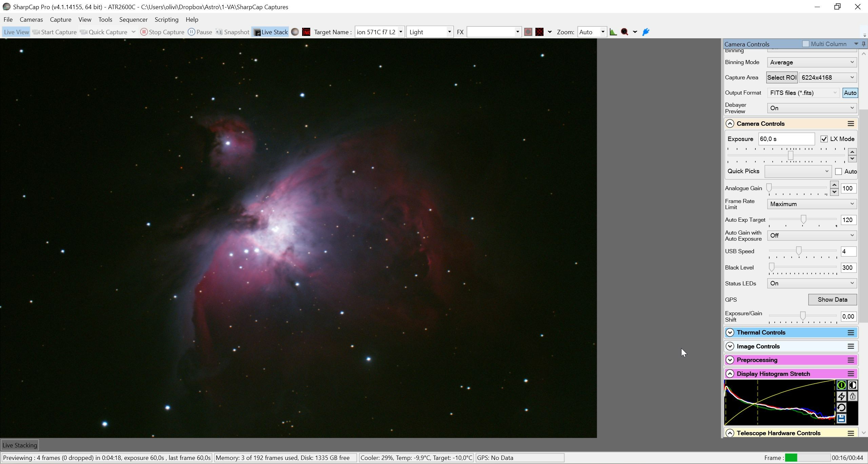Toggle the green display stretch power icon
The height and width of the screenshot is (464, 868).
pos(841,385)
